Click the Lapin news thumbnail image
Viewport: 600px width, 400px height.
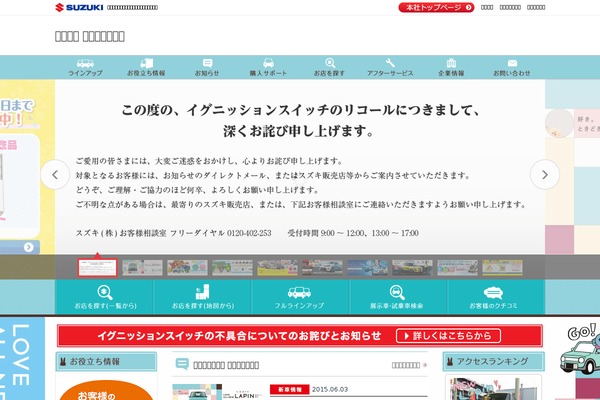[x=197, y=392]
